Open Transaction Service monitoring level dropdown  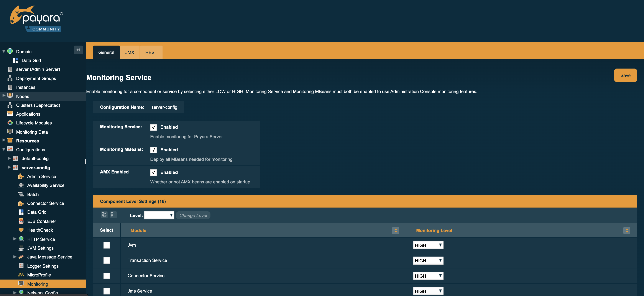428,261
